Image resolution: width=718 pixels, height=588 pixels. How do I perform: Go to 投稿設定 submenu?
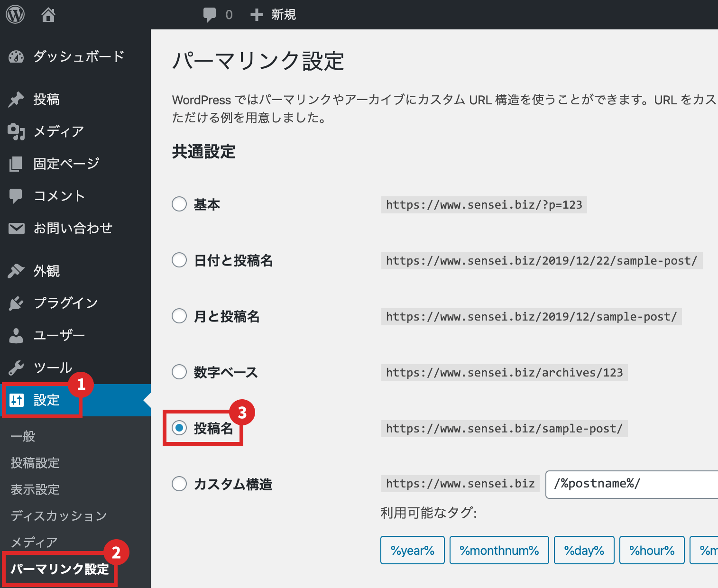point(35,463)
